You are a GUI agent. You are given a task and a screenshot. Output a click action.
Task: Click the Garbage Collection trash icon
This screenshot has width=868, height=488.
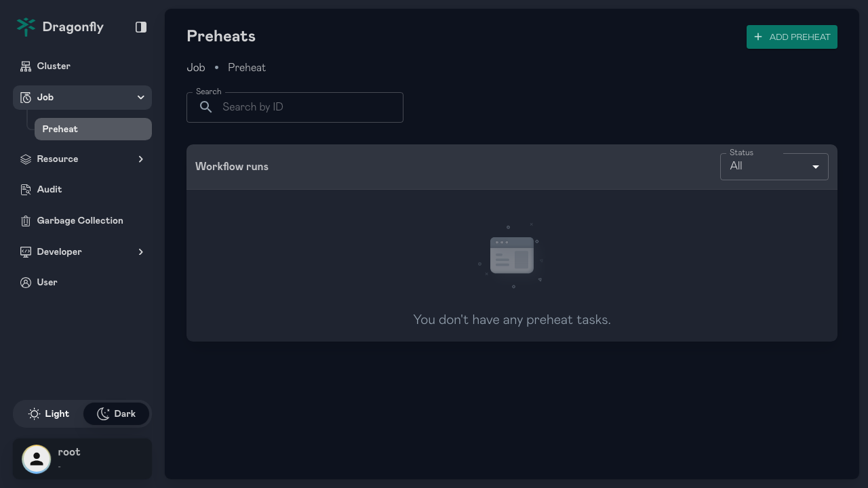coord(26,221)
